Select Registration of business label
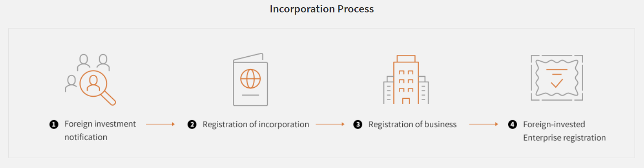 (x=412, y=125)
